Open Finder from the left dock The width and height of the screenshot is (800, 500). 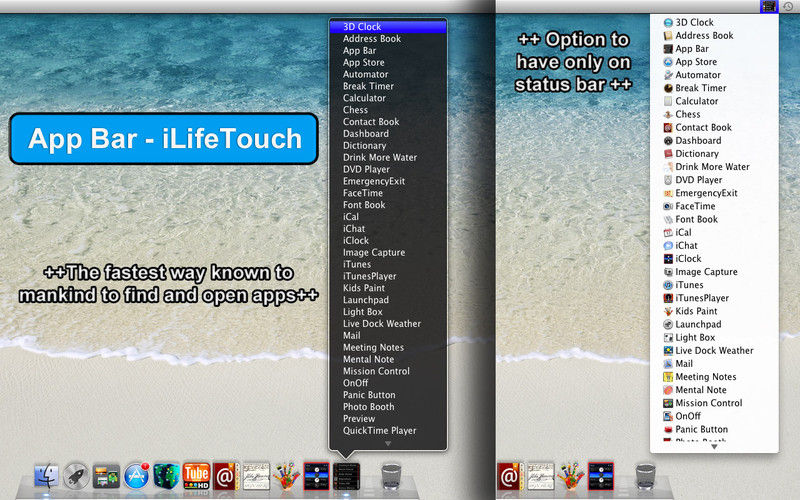tap(46, 476)
